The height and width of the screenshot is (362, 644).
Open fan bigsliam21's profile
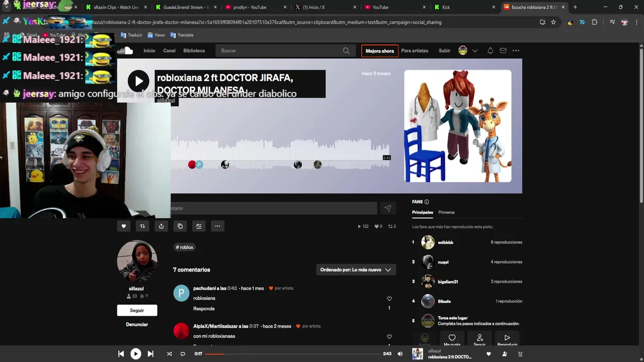(x=448, y=282)
